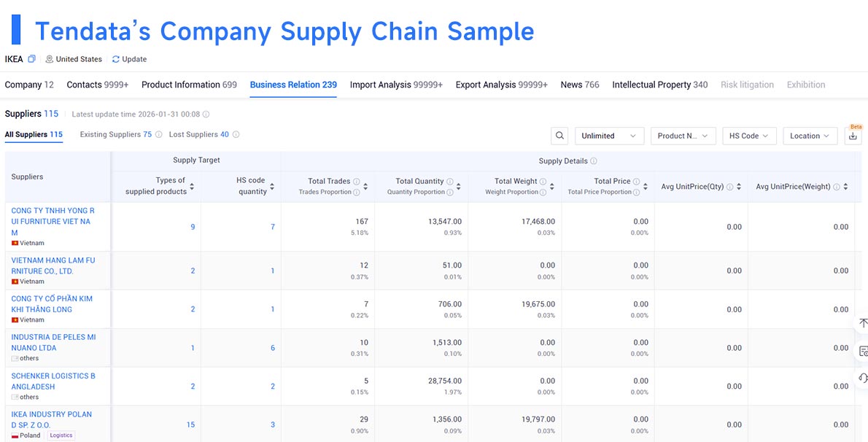Open the News tab
The width and height of the screenshot is (868, 442).
(x=580, y=85)
